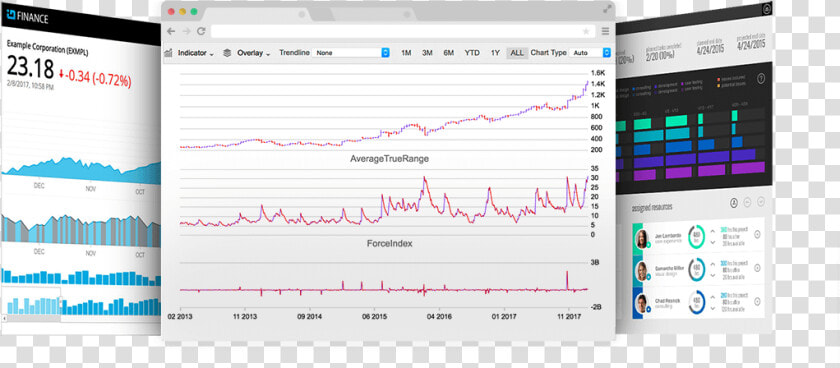Click Jon Lombardo's avatar
The height and width of the screenshot is (368, 840).
[x=642, y=238]
